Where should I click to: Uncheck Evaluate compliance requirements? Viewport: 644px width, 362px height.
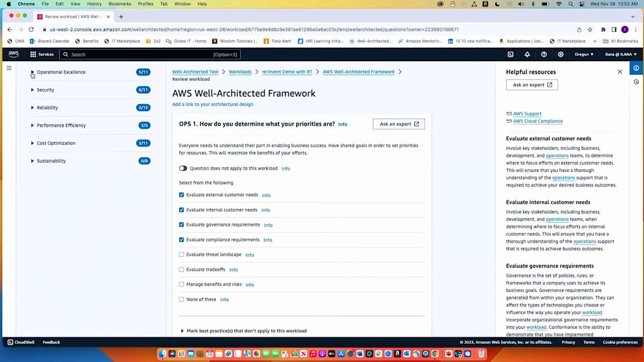[x=181, y=240]
